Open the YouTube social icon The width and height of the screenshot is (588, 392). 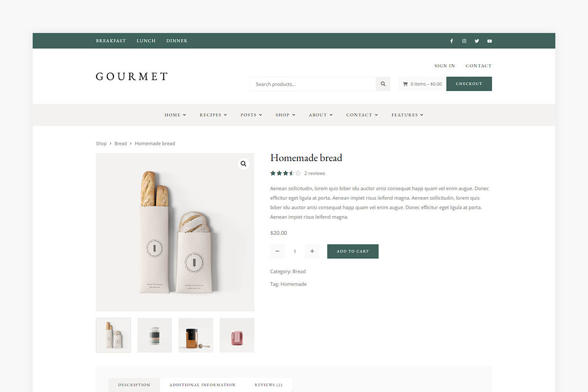point(490,41)
